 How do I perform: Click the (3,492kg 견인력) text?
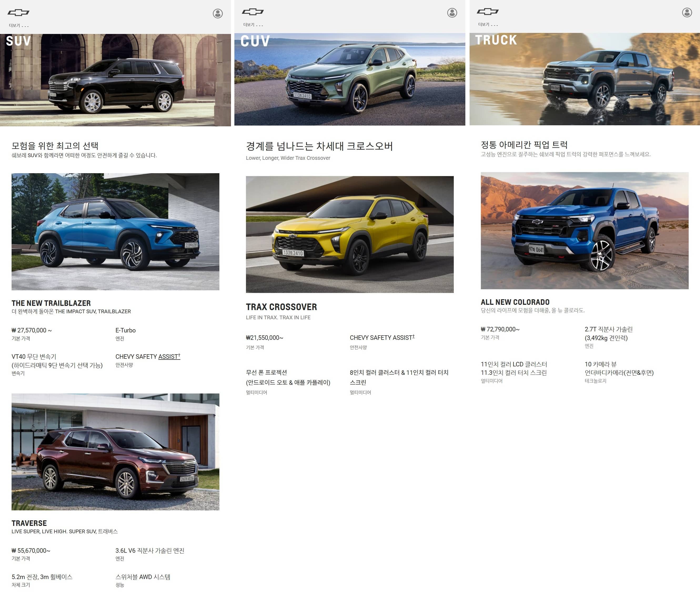coord(606,338)
